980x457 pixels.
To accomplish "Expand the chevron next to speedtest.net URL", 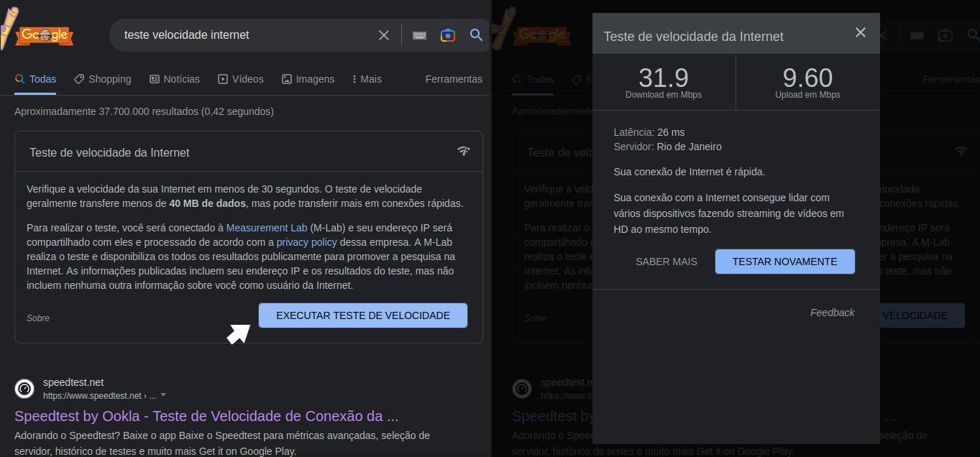I will (162, 394).
